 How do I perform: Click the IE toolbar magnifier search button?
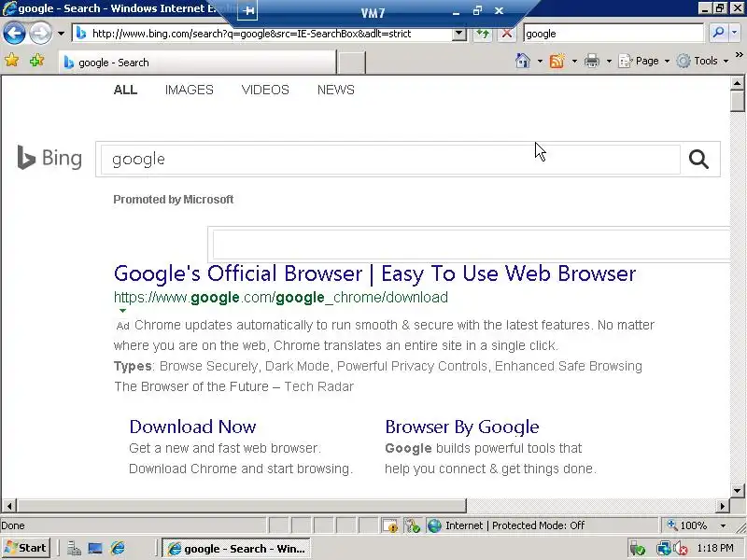(x=717, y=33)
